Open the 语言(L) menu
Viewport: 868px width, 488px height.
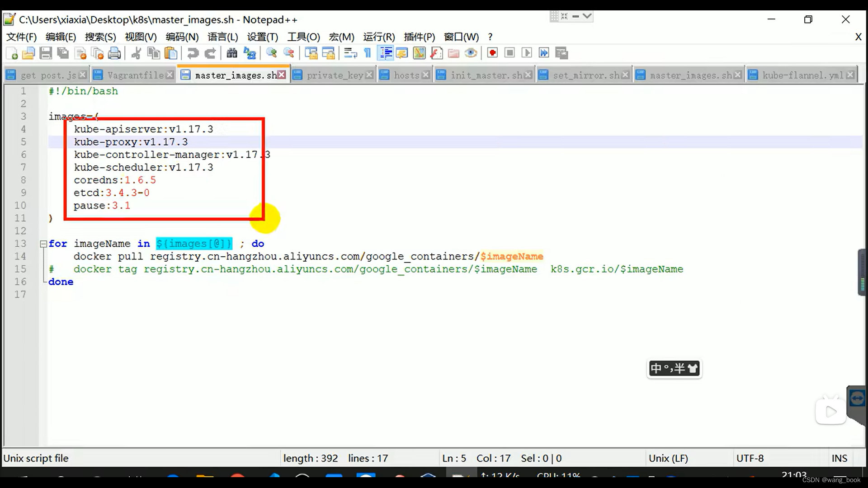click(222, 37)
